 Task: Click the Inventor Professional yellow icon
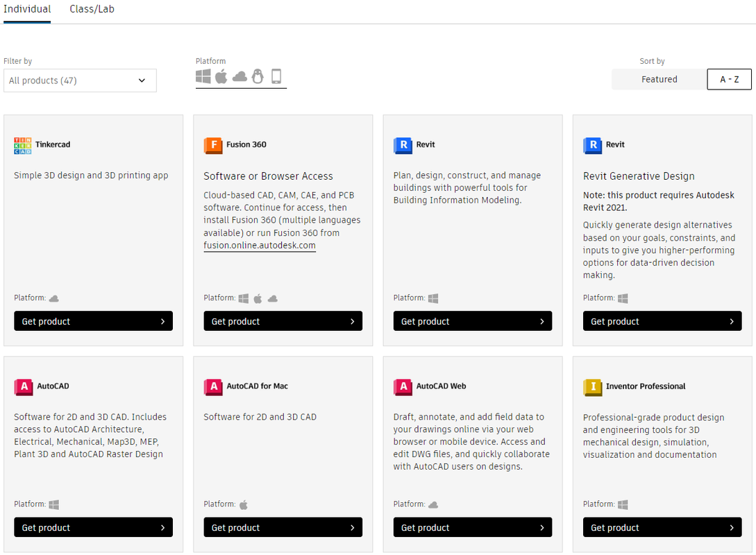(593, 387)
